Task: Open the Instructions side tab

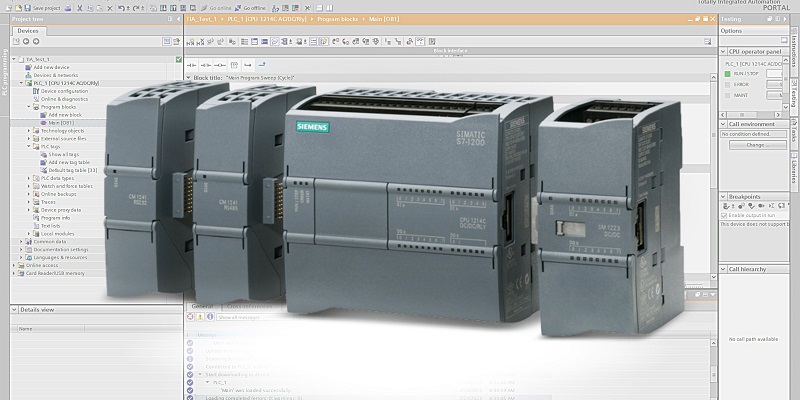Action: pos(794,52)
